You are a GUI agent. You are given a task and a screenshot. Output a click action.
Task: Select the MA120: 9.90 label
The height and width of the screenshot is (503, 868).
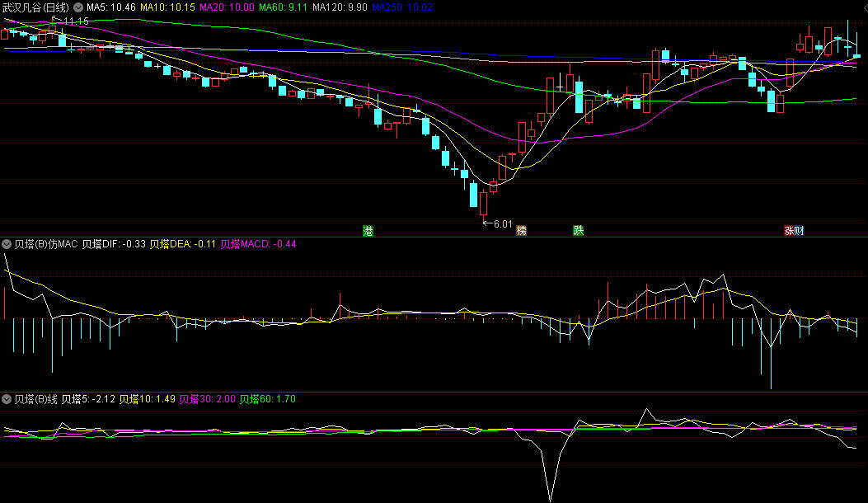340,7
